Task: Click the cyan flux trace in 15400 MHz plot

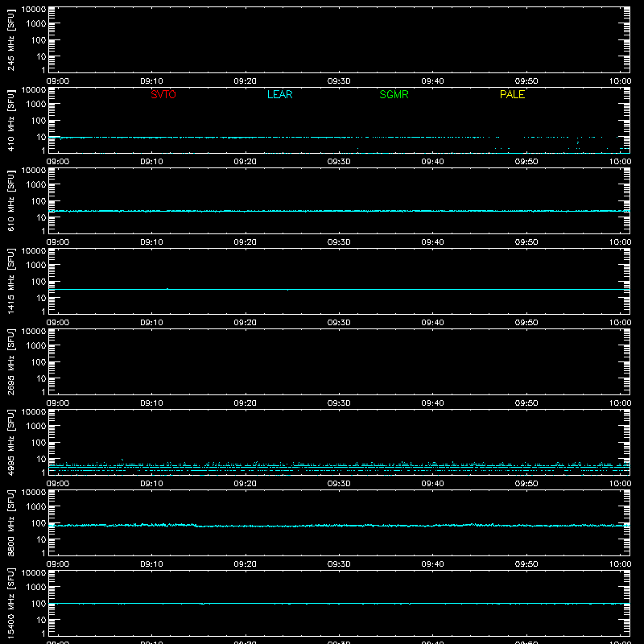Action: [x=339, y=603]
